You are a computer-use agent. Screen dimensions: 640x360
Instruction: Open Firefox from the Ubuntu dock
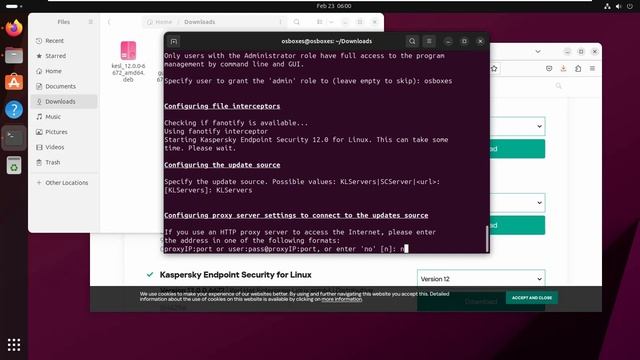click(x=14, y=28)
